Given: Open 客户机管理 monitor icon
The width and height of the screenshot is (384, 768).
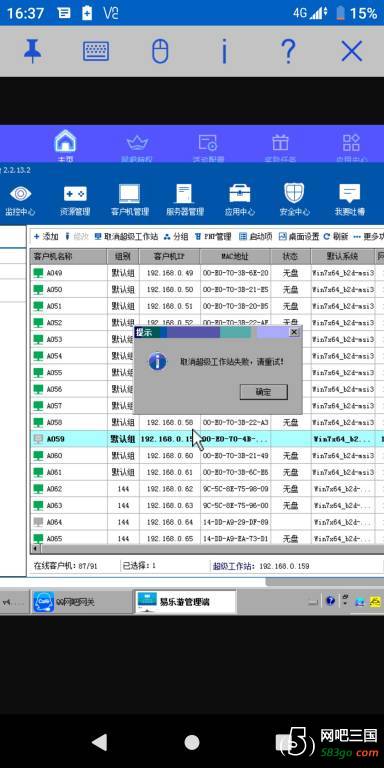Looking at the screenshot, I should coord(130,194).
